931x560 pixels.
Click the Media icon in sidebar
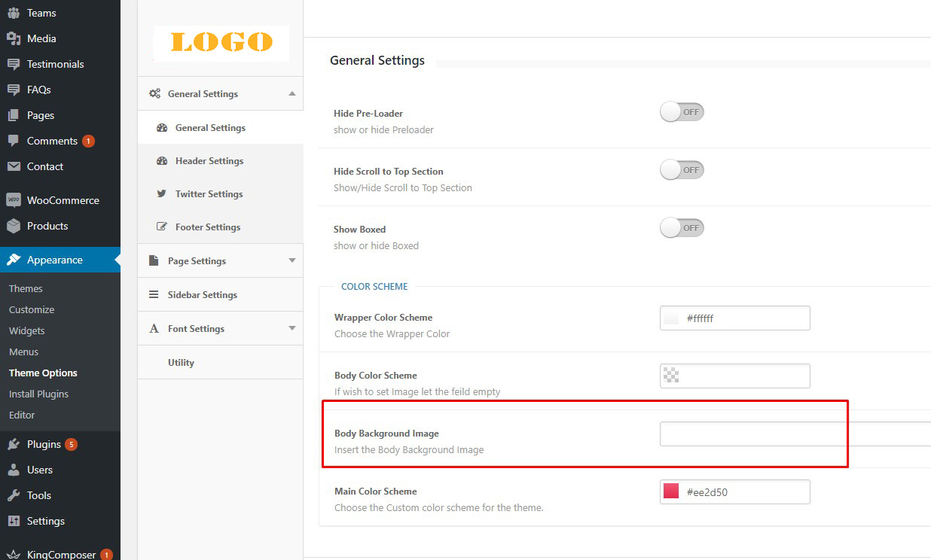[13, 38]
